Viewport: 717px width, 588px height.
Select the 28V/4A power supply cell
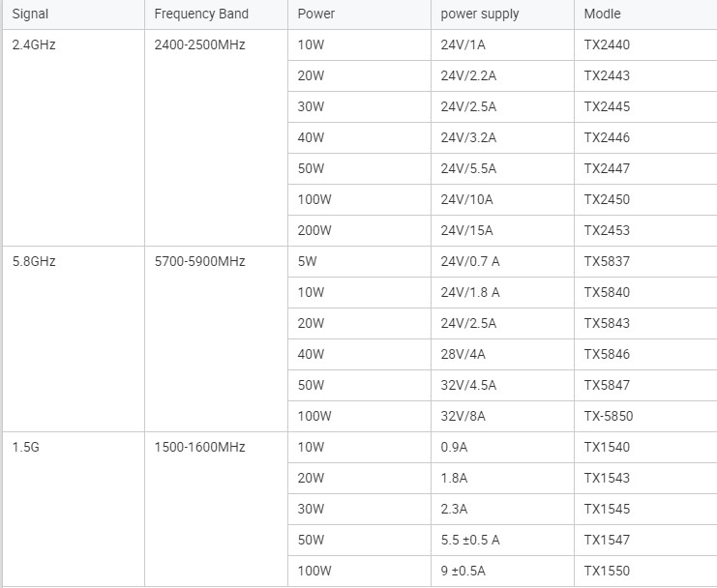coord(502,355)
